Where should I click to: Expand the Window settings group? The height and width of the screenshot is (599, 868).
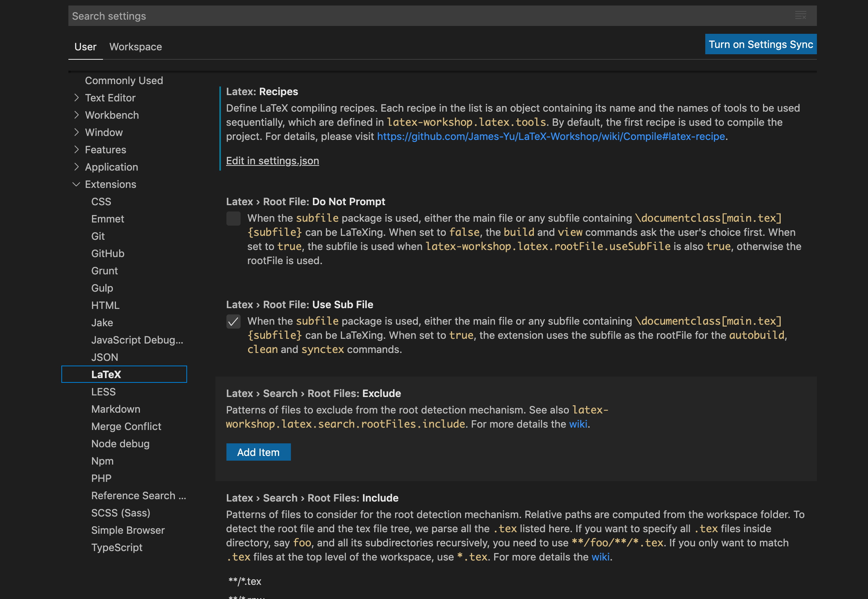[77, 132]
